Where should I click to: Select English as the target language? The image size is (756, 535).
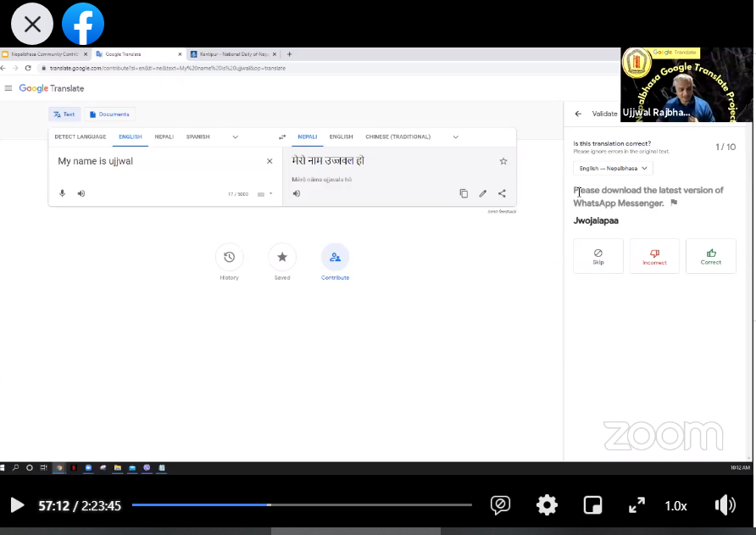click(x=341, y=137)
